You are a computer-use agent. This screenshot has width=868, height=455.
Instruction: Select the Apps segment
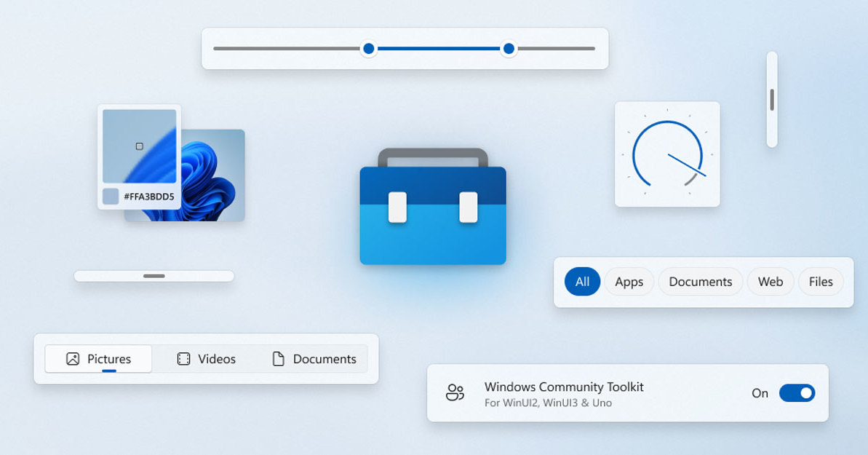coord(629,282)
